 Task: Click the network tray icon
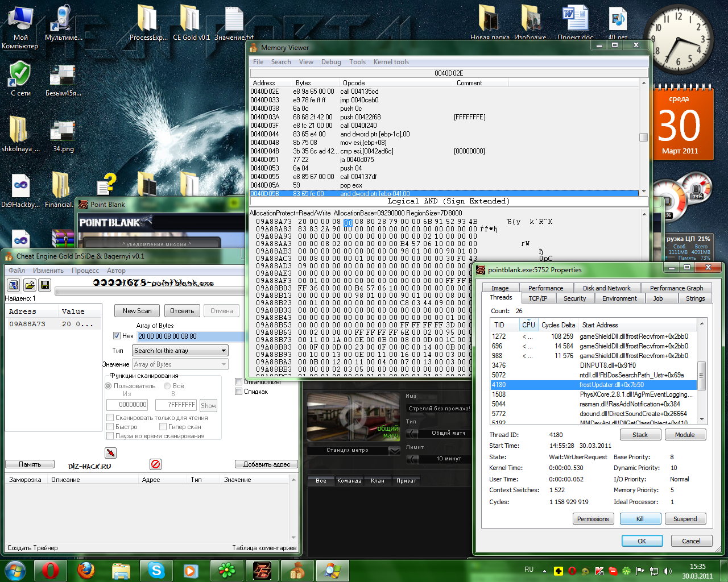[654, 571]
